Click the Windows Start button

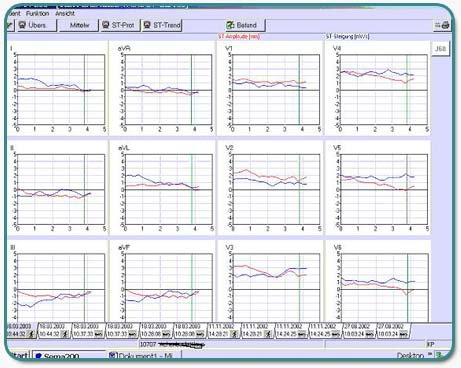(x=19, y=356)
